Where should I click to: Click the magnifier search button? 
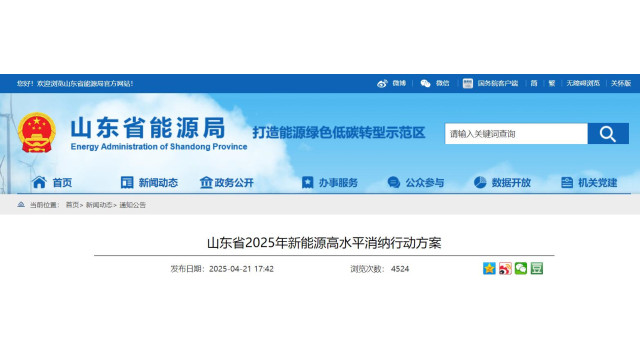pyautogui.click(x=608, y=133)
